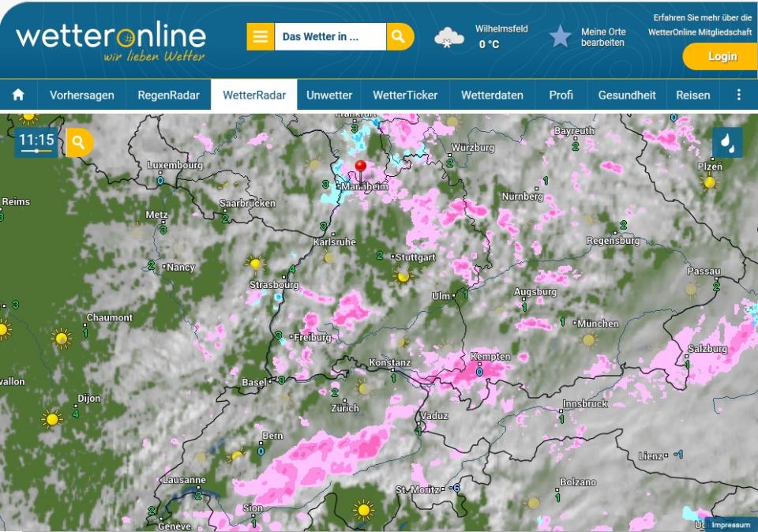Viewport: 758px width, 532px height.
Task: Click the 'Das Wetter in ...' search field
Action: (x=330, y=36)
